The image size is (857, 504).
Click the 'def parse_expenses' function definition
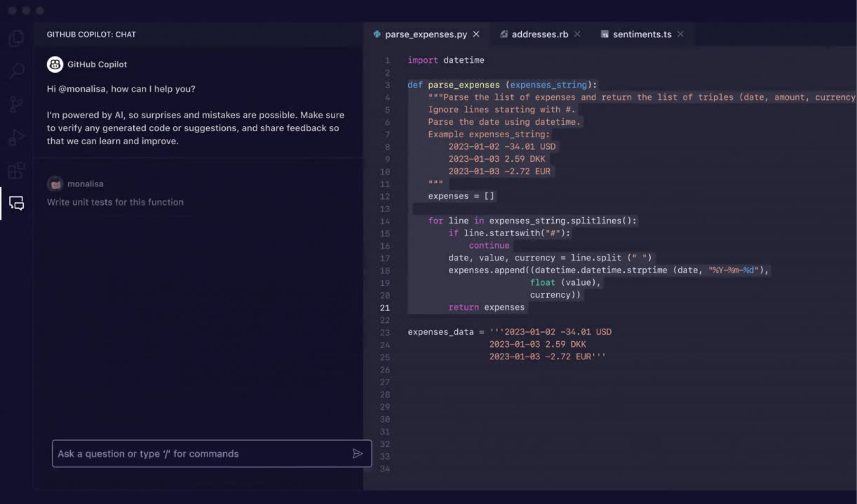click(502, 85)
